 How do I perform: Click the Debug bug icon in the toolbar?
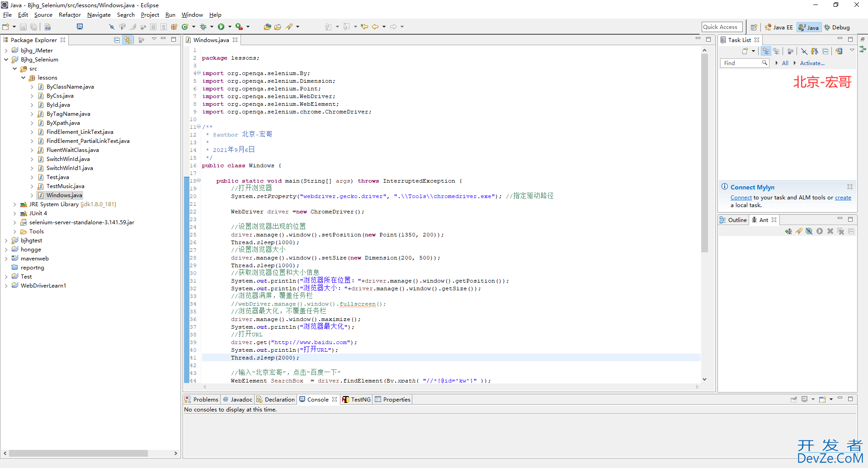pos(203,27)
